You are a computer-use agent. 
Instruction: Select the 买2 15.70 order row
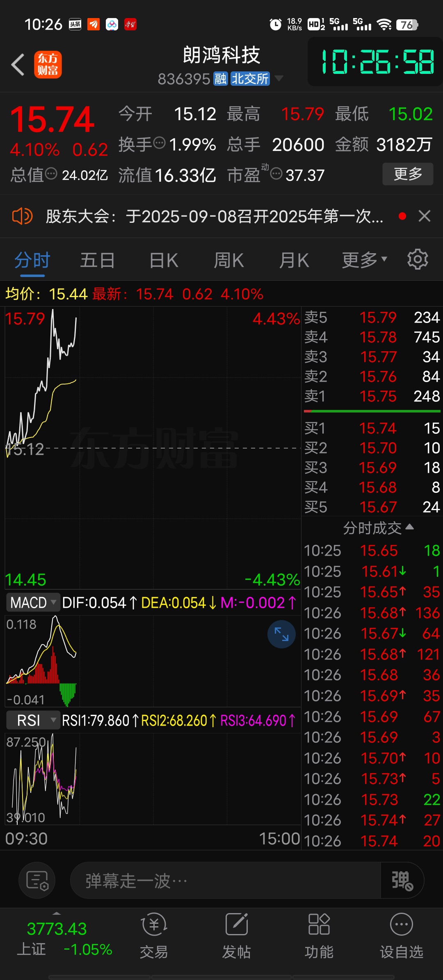(372, 448)
